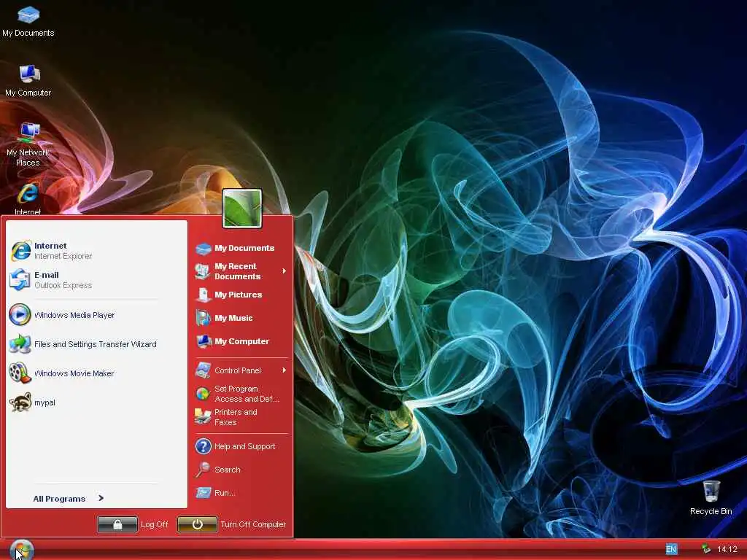Open Set Program Access and Defaults
Viewport: 747px width, 560px height.
(237, 394)
